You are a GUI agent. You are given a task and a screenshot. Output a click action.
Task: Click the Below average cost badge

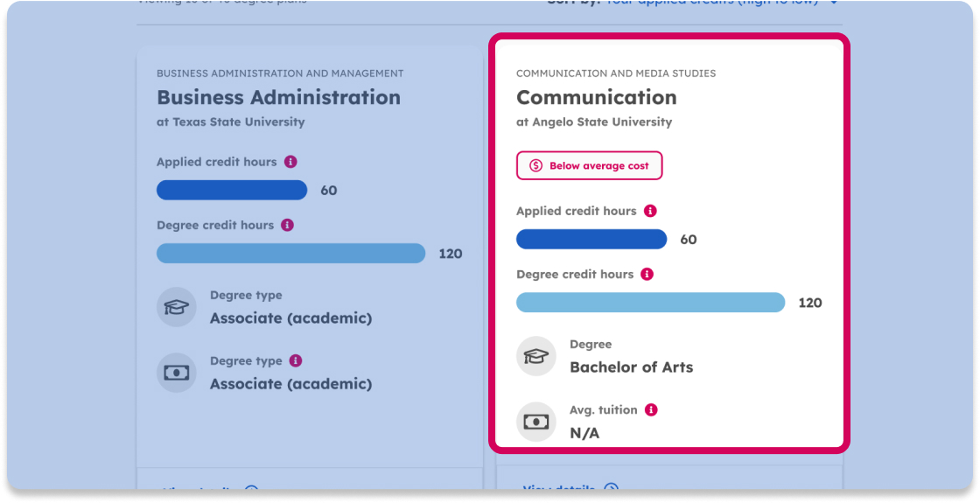click(589, 165)
